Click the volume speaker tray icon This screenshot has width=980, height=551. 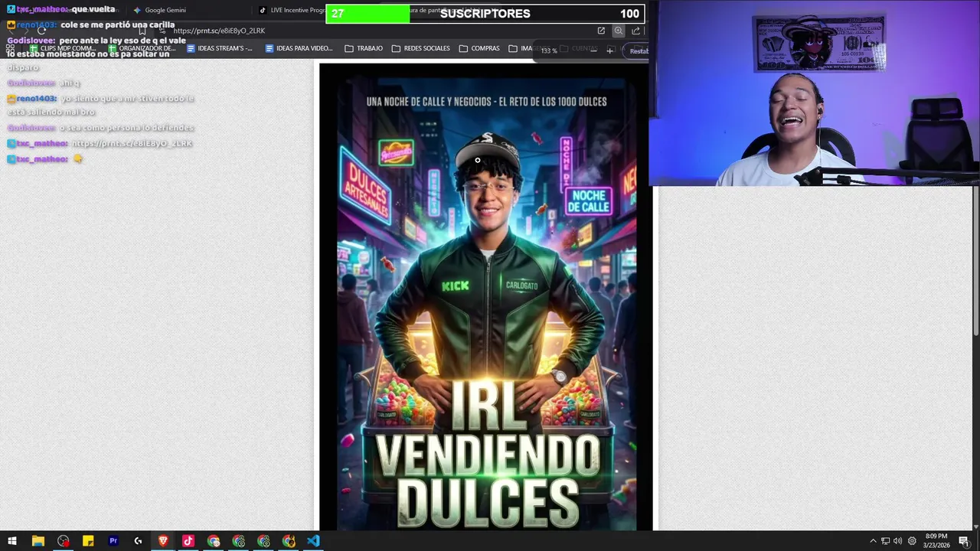coord(898,541)
